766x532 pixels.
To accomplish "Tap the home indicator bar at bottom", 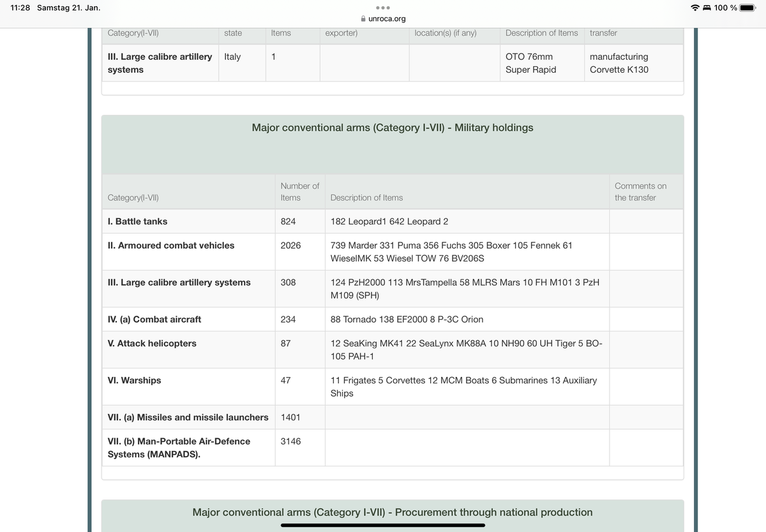I will pos(383,525).
